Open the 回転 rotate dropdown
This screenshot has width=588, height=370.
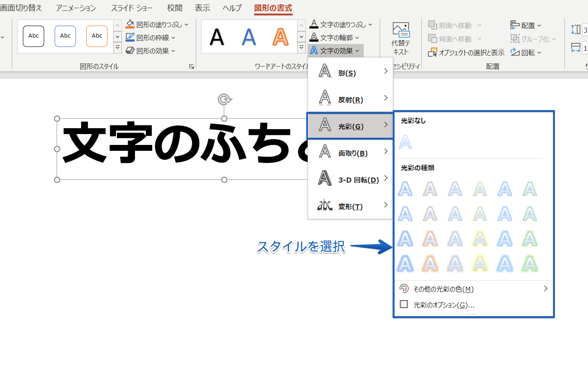point(526,53)
